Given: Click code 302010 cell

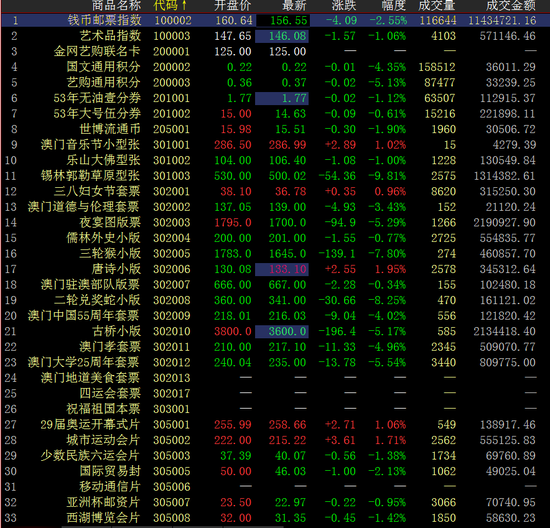Looking at the screenshot, I should tap(172, 331).
